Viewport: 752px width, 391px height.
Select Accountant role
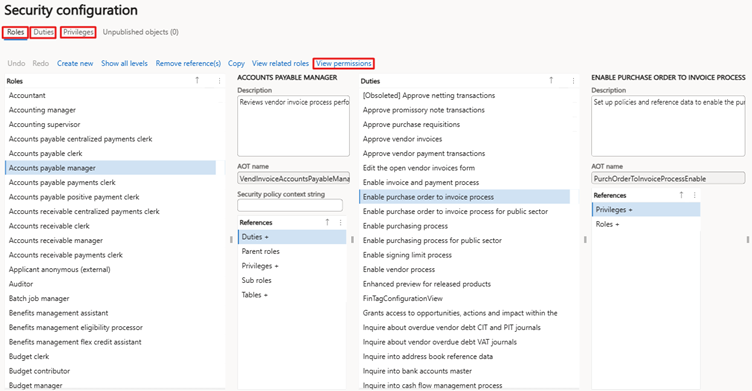(110, 95)
